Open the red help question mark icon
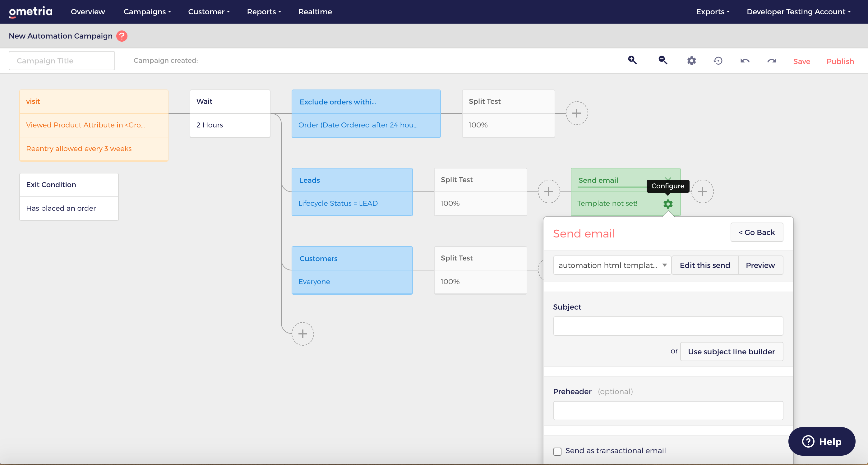 (122, 36)
